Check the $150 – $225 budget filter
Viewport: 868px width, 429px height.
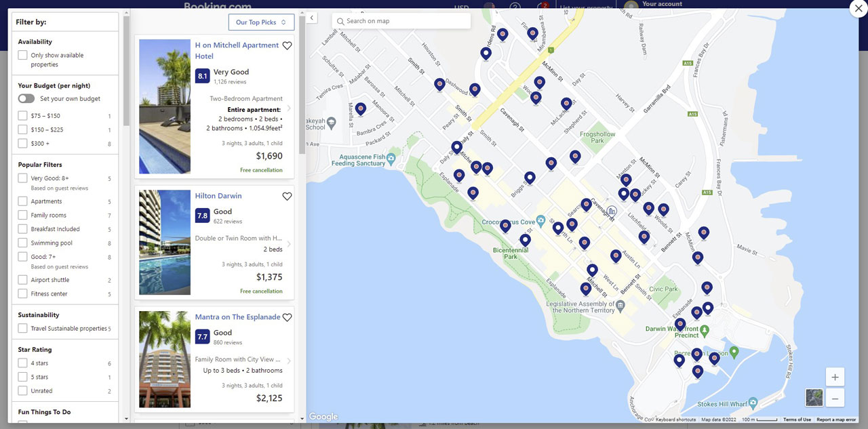(x=23, y=129)
